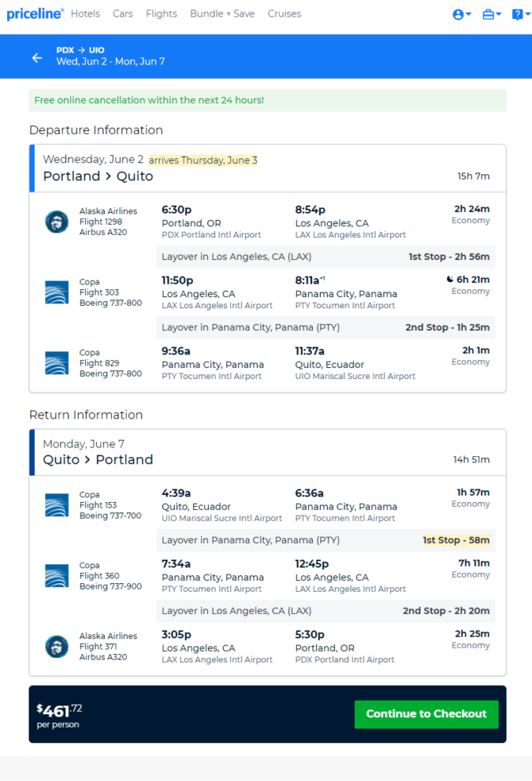532x781 pixels.
Task: Open the Cars menu item
Action: coord(122,14)
